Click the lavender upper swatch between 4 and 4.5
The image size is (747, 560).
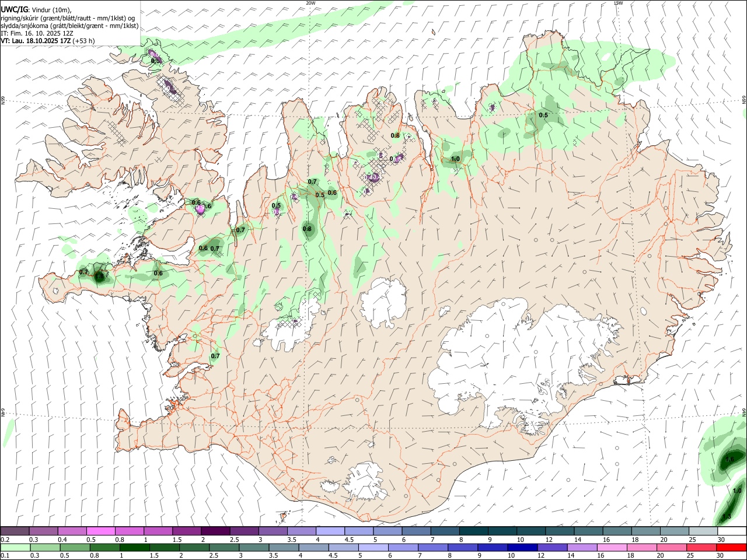[x=330, y=531]
